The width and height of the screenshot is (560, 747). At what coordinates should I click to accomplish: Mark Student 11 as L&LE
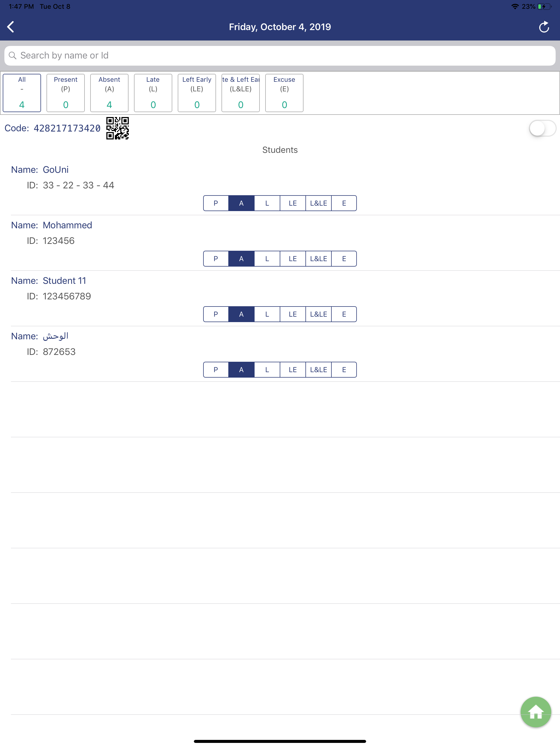(x=319, y=314)
